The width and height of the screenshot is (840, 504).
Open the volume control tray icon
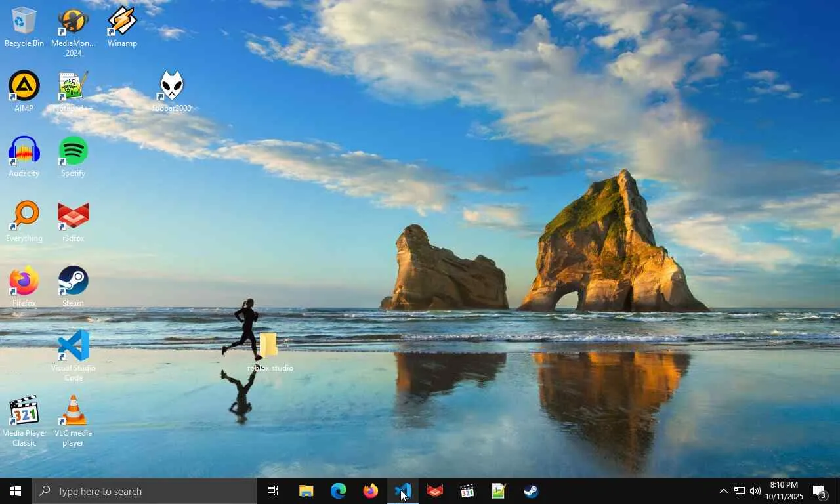tap(755, 491)
